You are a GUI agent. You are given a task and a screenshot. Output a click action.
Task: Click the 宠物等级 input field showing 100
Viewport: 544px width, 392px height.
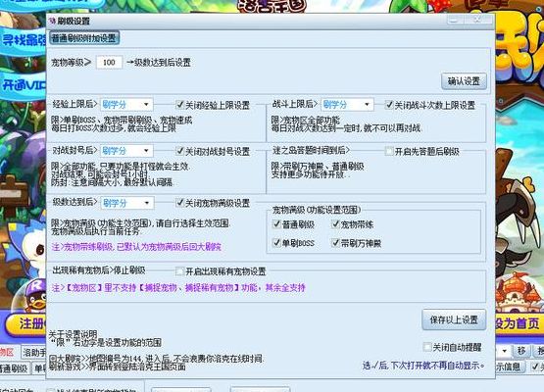point(109,63)
